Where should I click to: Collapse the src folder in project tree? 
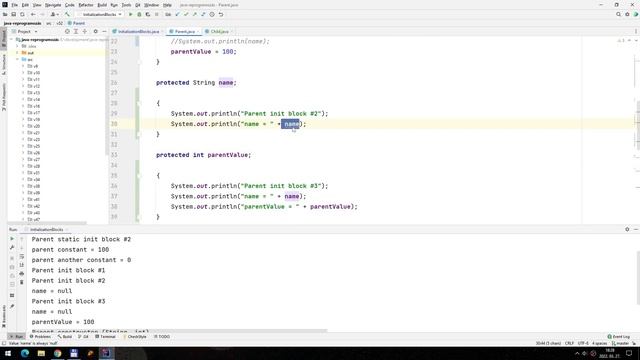17,60
